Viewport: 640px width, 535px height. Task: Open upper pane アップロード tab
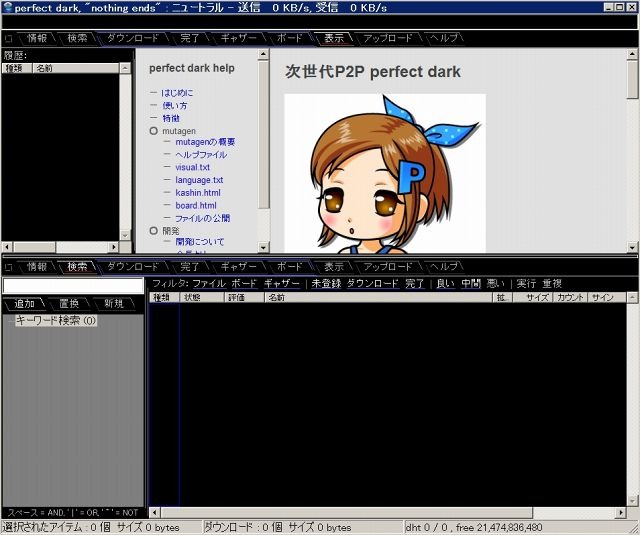pos(388,38)
